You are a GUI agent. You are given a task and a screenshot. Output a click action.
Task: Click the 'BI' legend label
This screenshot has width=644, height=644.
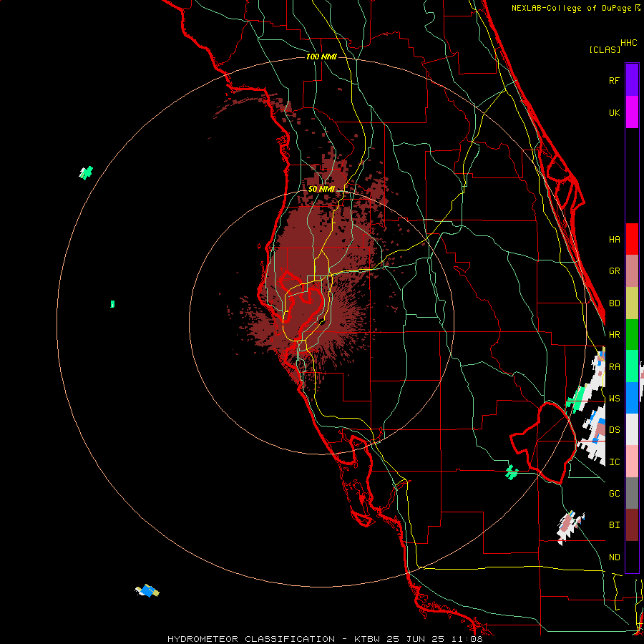[x=614, y=525]
